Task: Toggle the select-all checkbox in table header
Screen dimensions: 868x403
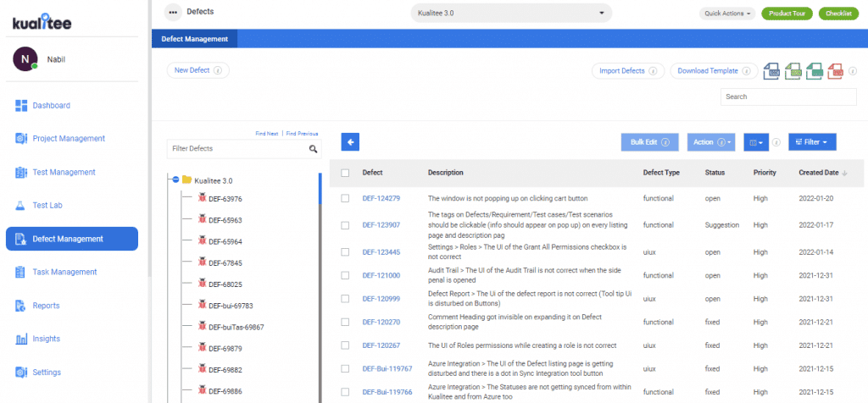Action: click(x=346, y=173)
